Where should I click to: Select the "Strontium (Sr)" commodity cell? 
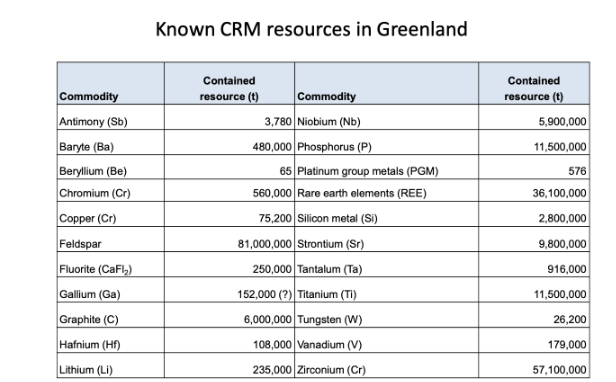point(387,239)
